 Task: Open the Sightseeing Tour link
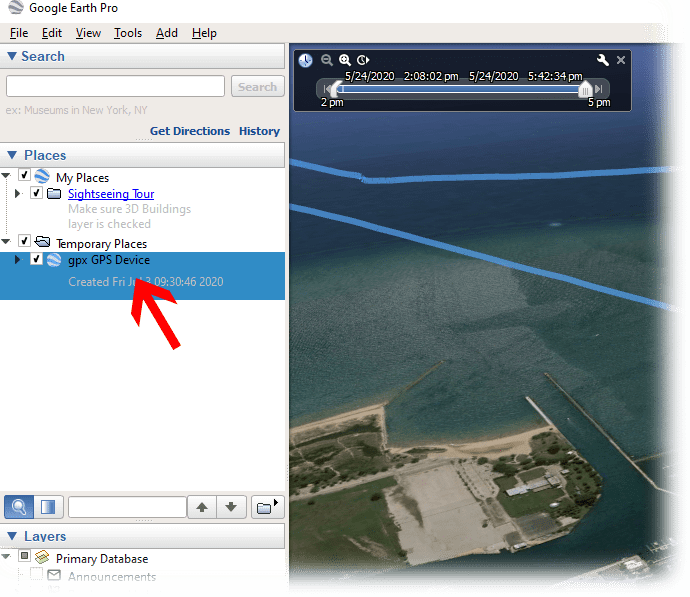111,194
